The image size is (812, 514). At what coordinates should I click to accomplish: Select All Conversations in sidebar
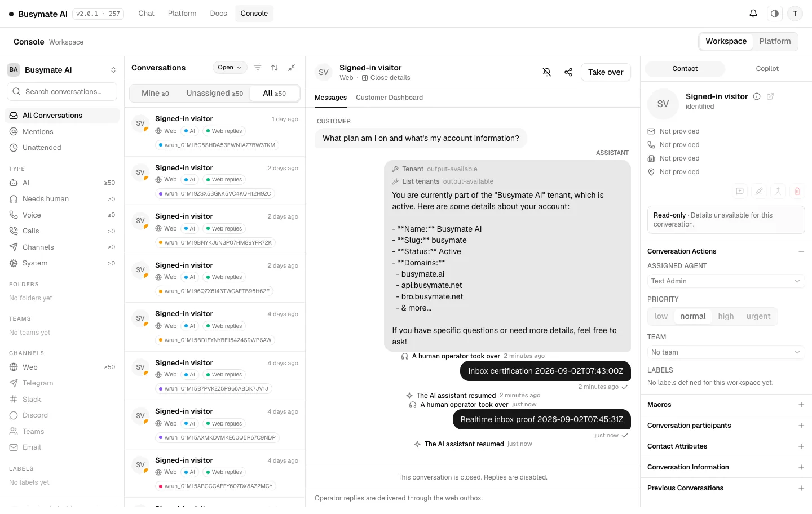62,116
